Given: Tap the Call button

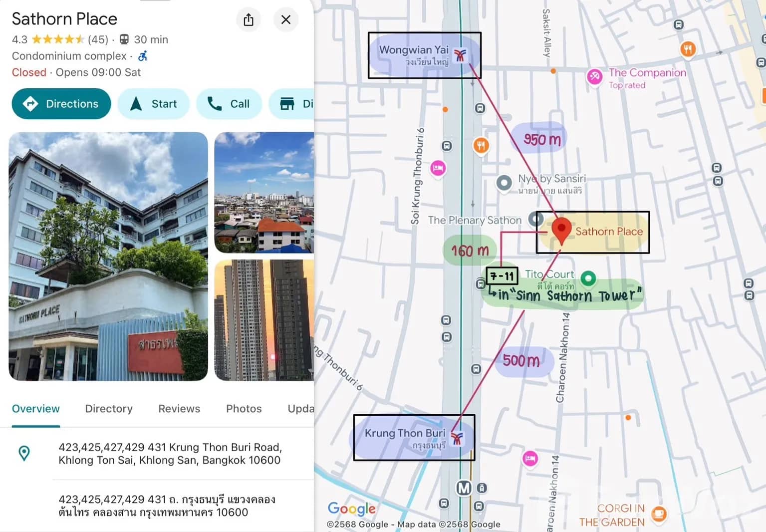Looking at the screenshot, I should click(x=229, y=104).
